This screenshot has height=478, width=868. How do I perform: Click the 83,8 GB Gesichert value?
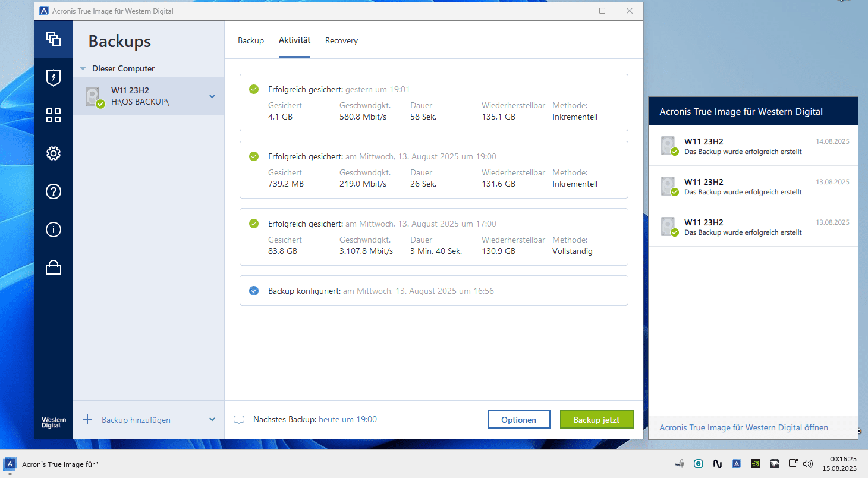coord(282,251)
